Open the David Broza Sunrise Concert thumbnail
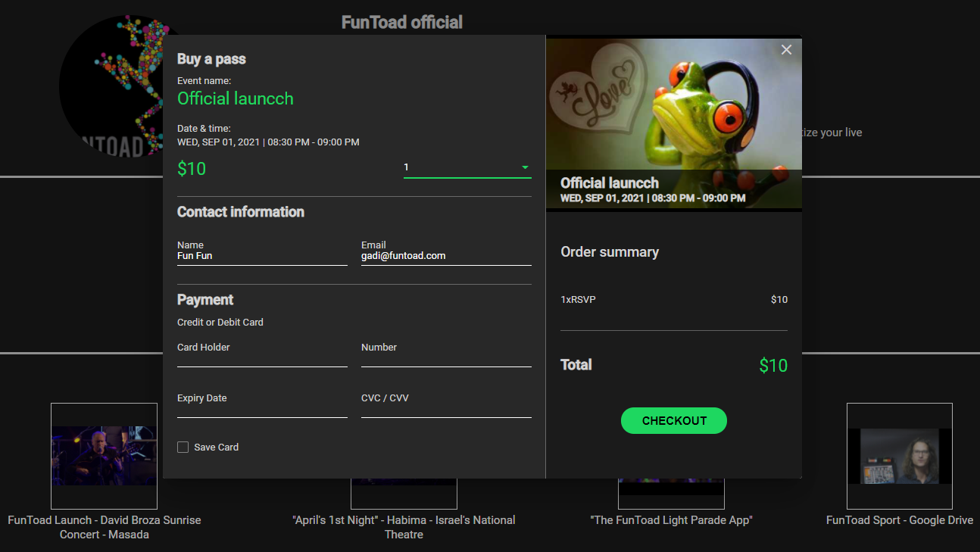The height and width of the screenshot is (552, 980). coord(104,456)
